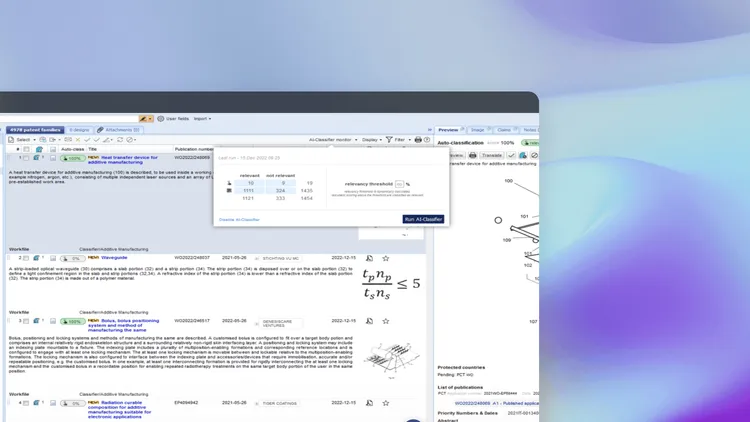750x422 pixels.
Task: Toggle the select-all checkbox in header row
Action: coord(26,149)
